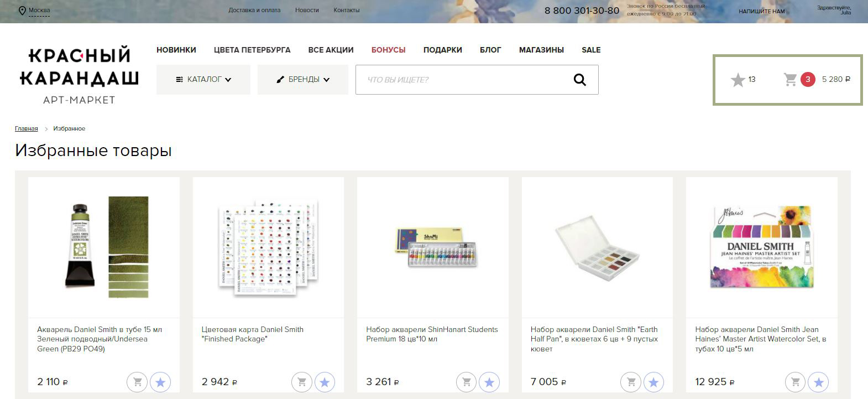This screenshot has height=399, width=868.
Task: Focus the Что вы ищете search field
Action: click(x=459, y=80)
